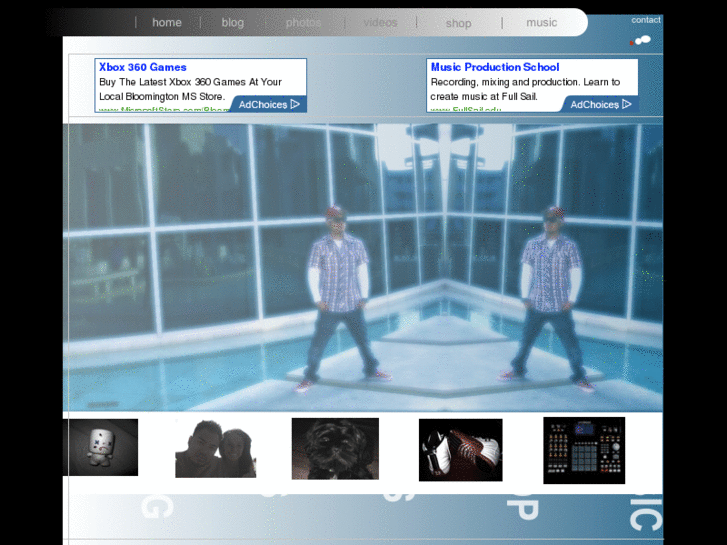Open the photos section

tap(303, 22)
